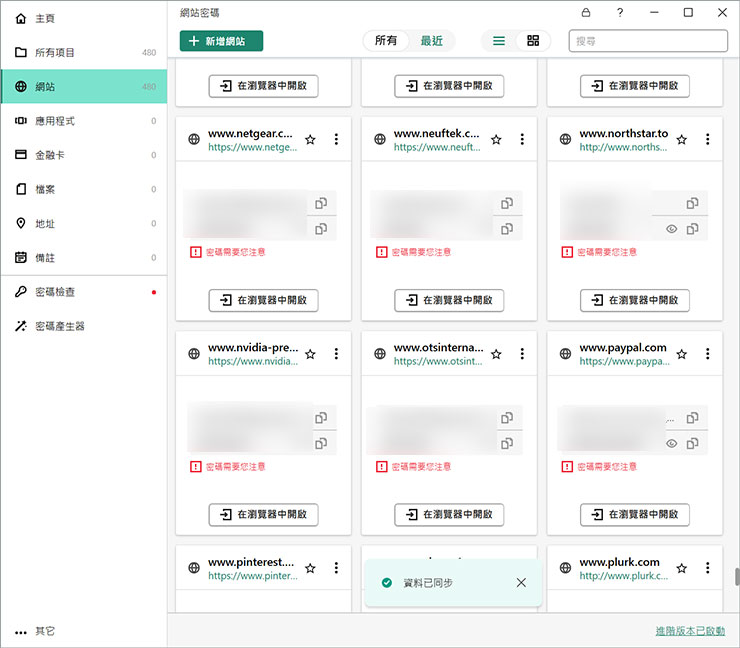Switch to list view icon
Image resolution: width=740 pixels, height=648 pixels.
[x=499, y=41]
